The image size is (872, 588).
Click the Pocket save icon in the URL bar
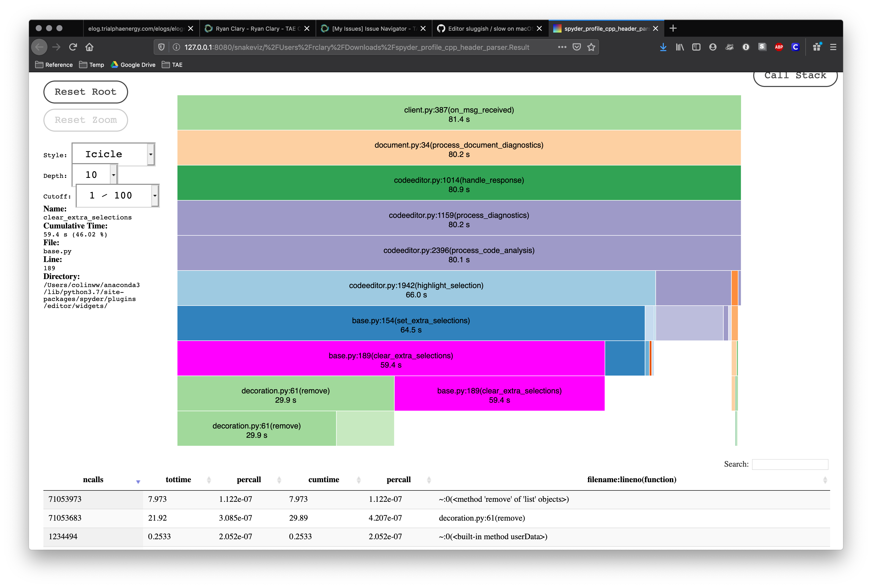point(577,47)
